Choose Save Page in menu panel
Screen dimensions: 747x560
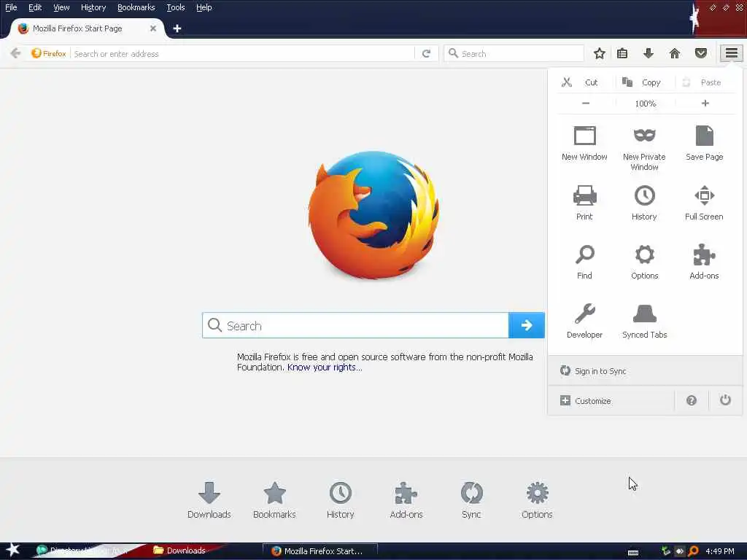[704, 144]
